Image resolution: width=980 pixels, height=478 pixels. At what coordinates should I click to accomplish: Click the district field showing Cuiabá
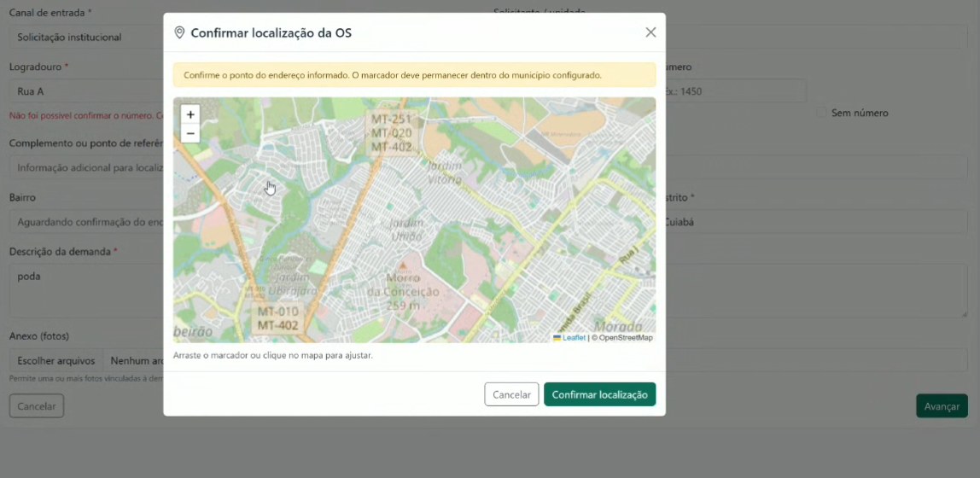point(816,222)
